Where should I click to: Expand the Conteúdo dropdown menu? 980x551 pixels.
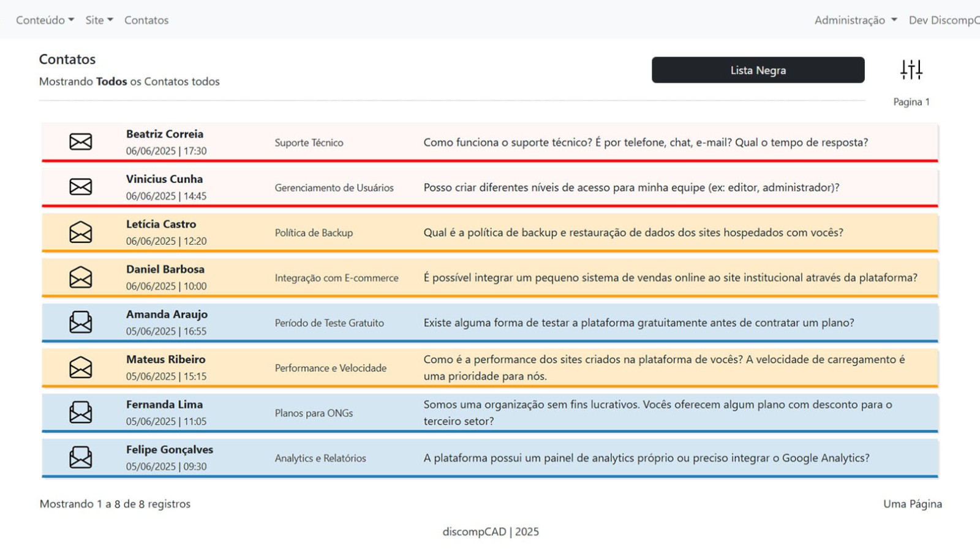pos(45,20)
